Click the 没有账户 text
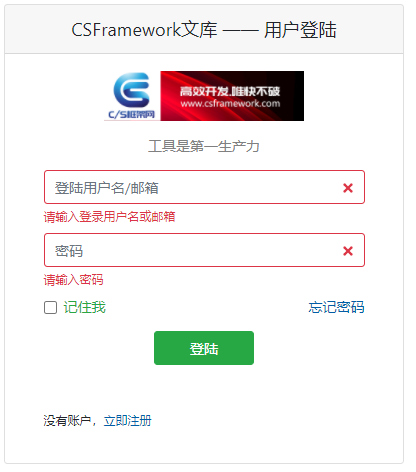 point(67,421)
